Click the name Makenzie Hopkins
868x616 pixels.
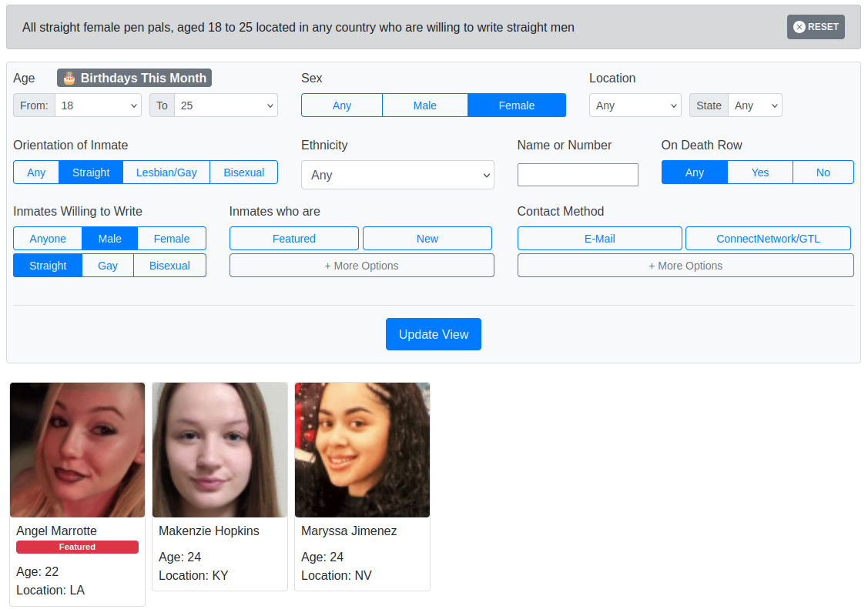pyautogui.click(x=209, y=531)
